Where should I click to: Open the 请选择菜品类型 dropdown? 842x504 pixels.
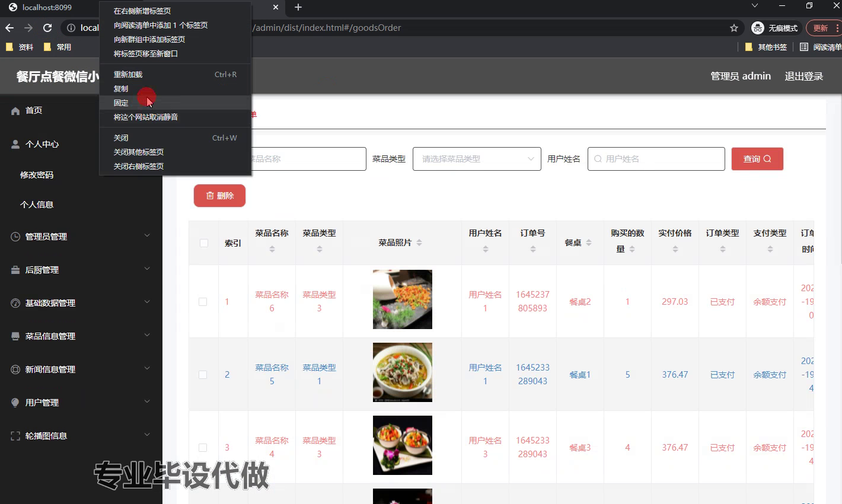[477, 159]
